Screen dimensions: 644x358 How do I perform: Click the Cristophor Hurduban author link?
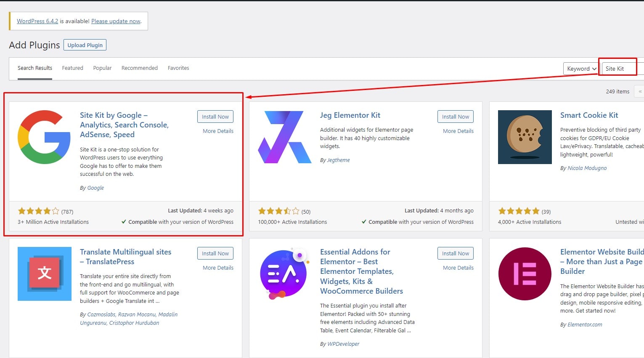coord(134,323)
